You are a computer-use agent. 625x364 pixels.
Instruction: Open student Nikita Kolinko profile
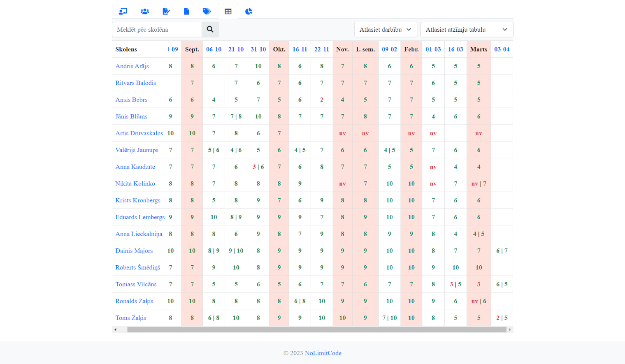[x=135, y=184]
